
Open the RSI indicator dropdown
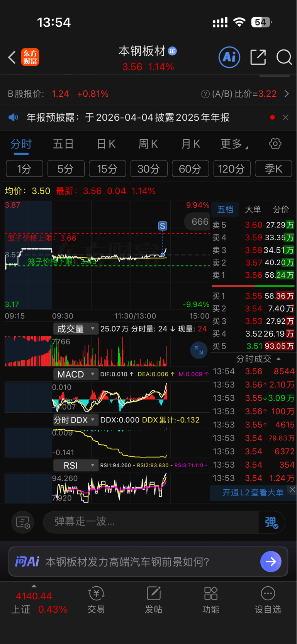76,465
